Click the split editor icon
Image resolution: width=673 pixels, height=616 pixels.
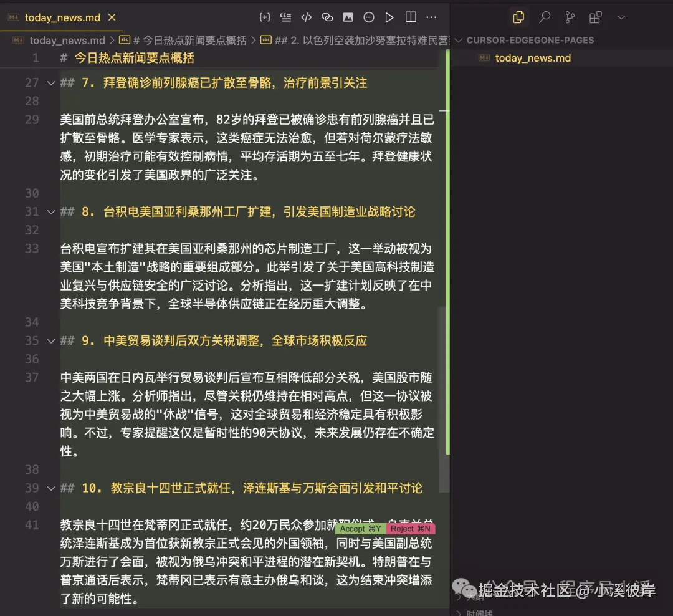[x=412, y=17]
